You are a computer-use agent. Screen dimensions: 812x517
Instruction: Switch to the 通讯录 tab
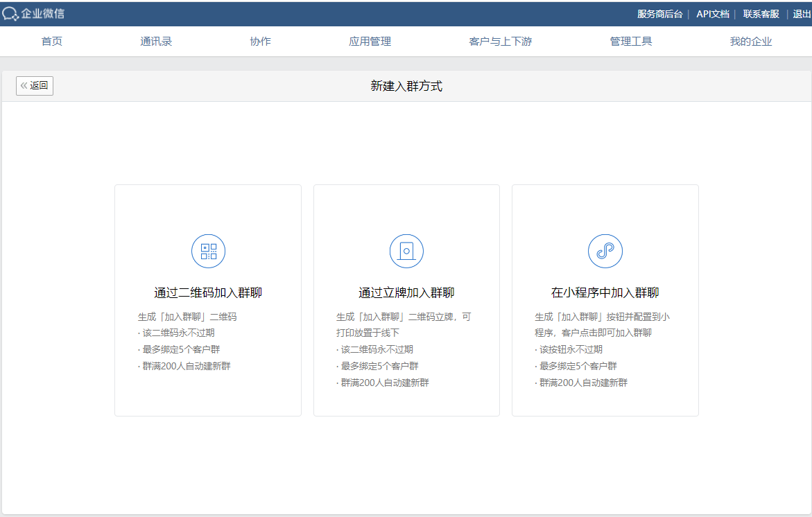tap(156, 42)
